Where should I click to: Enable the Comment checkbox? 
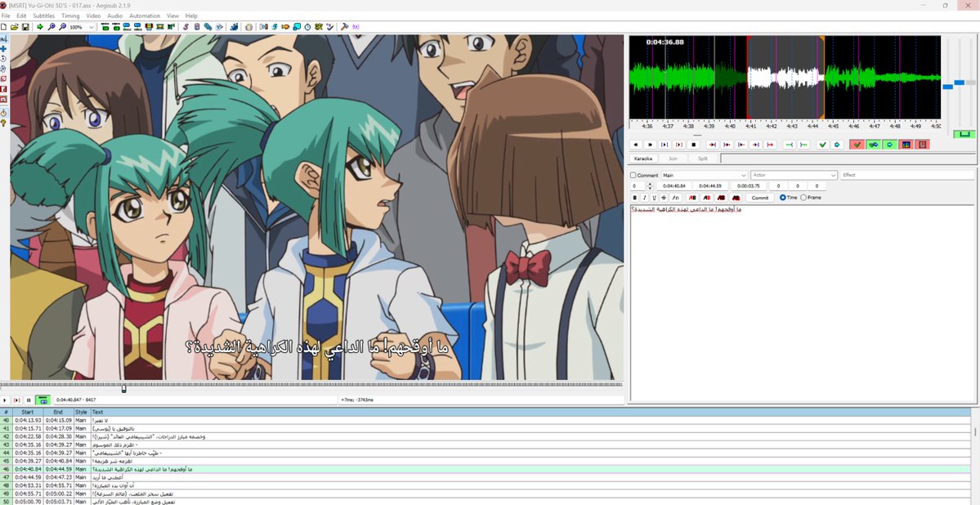(x=633, y=176)
